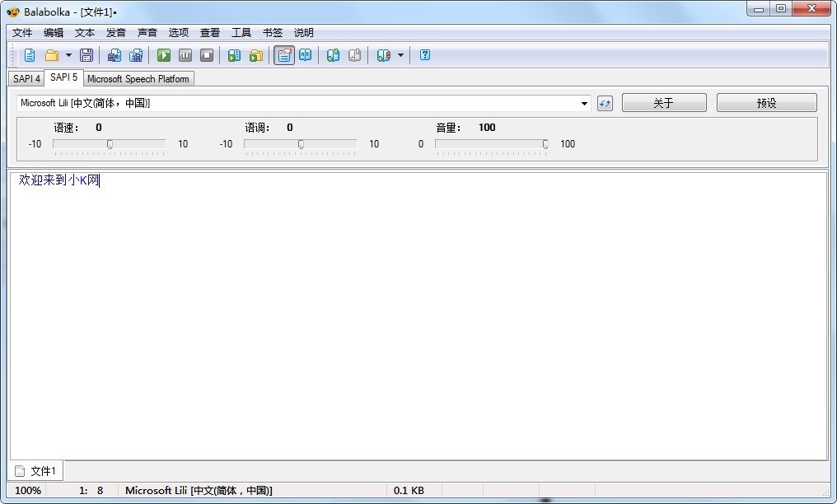Refresh the voice list beside the voice selector
The width and height of the screenshot is (837, 504).
click(x=604, y=103)
